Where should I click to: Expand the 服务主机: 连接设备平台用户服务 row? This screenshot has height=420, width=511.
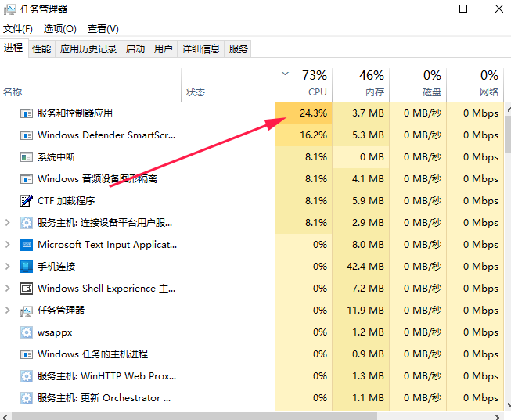8,223
